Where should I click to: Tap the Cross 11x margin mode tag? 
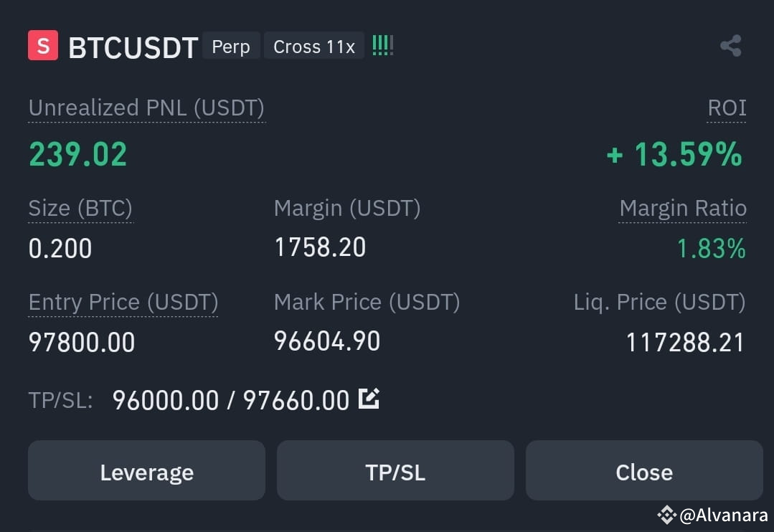[x=314, y=46]
